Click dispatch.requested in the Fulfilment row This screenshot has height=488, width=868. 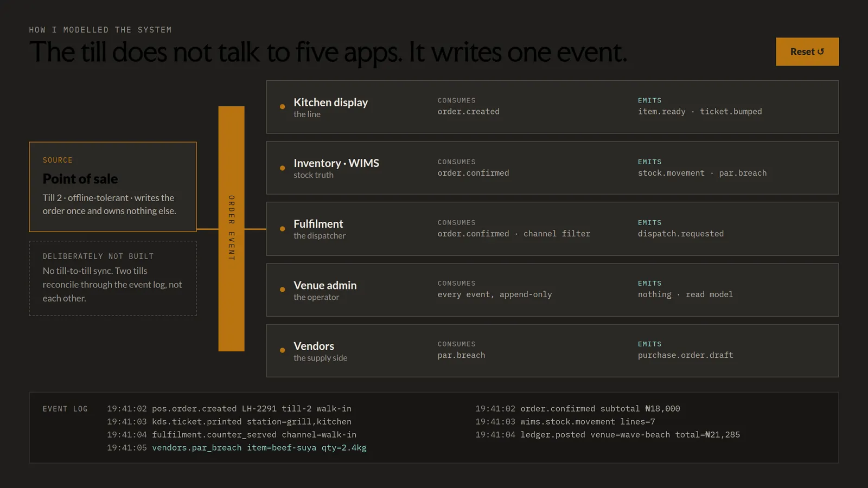click(681, 234)
